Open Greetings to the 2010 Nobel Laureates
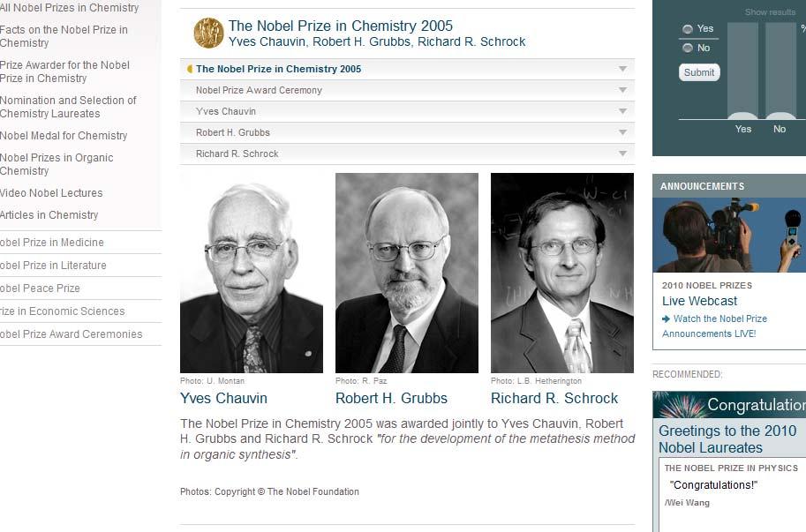The height and width of the screenshot is (532, 806). tap(727, 439)
